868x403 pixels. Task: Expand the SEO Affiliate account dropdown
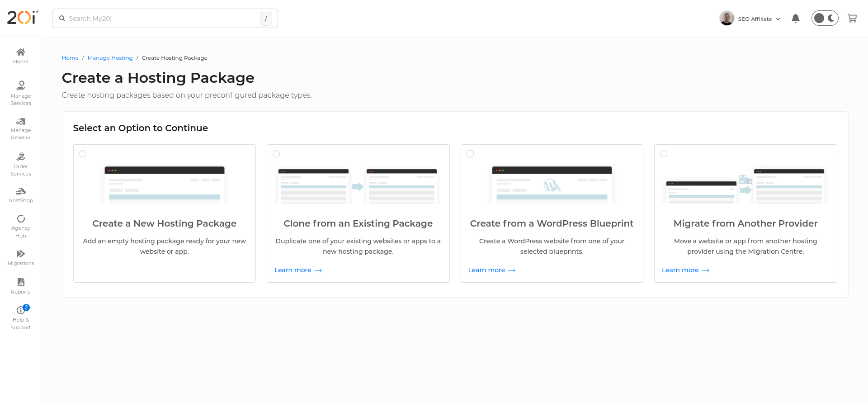[x=759, y=19]
